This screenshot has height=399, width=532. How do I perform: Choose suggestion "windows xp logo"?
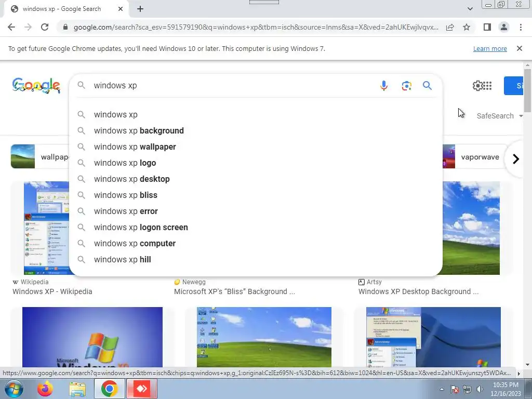pos(256,163)
